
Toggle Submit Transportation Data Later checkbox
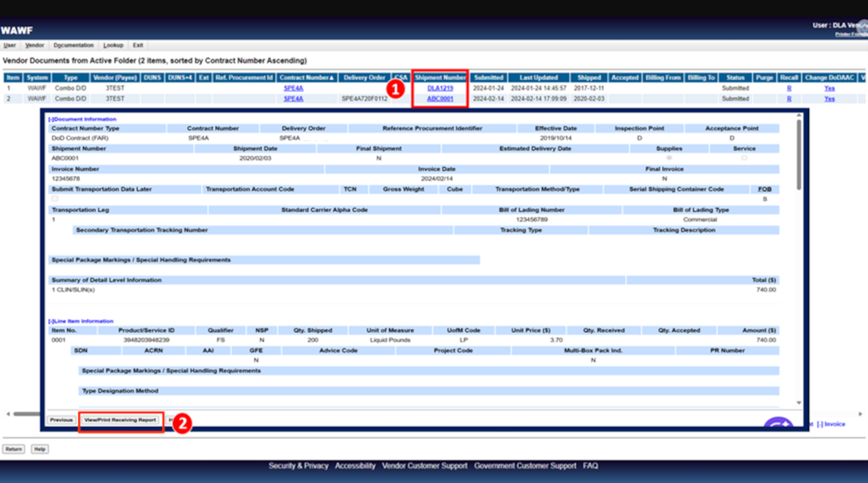(x=55, y=198)
